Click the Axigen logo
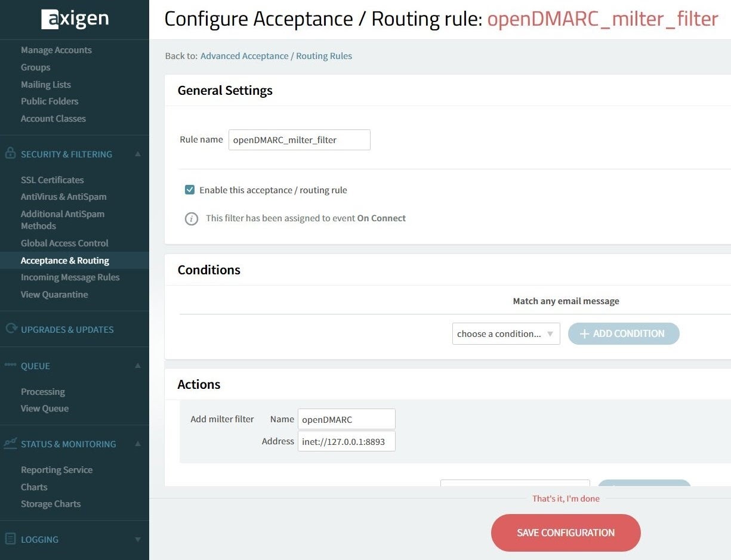 point(75,19)
